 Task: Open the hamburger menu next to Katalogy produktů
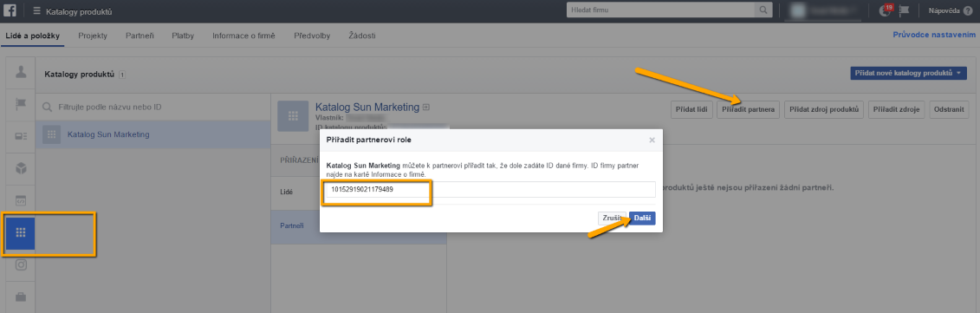pos(36,11)
